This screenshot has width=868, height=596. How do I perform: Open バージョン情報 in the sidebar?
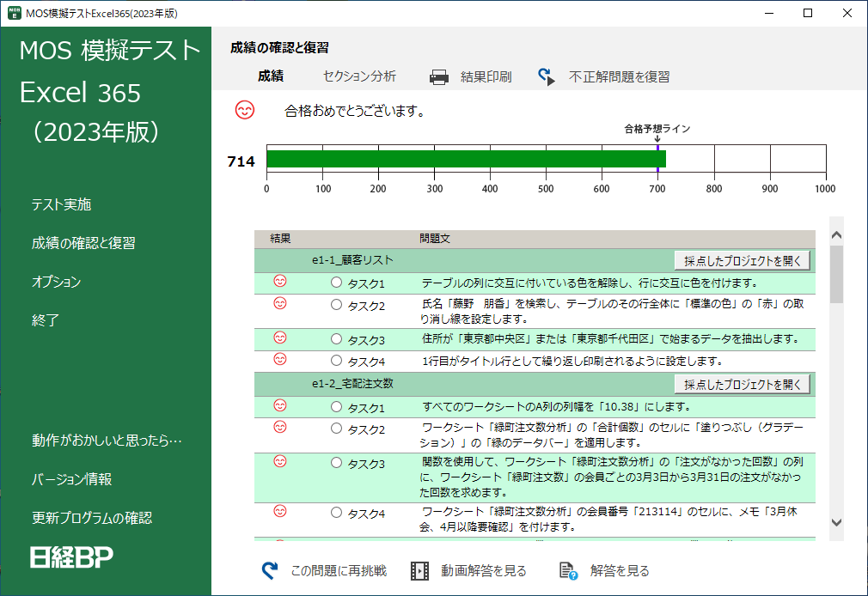click(72, 479)
